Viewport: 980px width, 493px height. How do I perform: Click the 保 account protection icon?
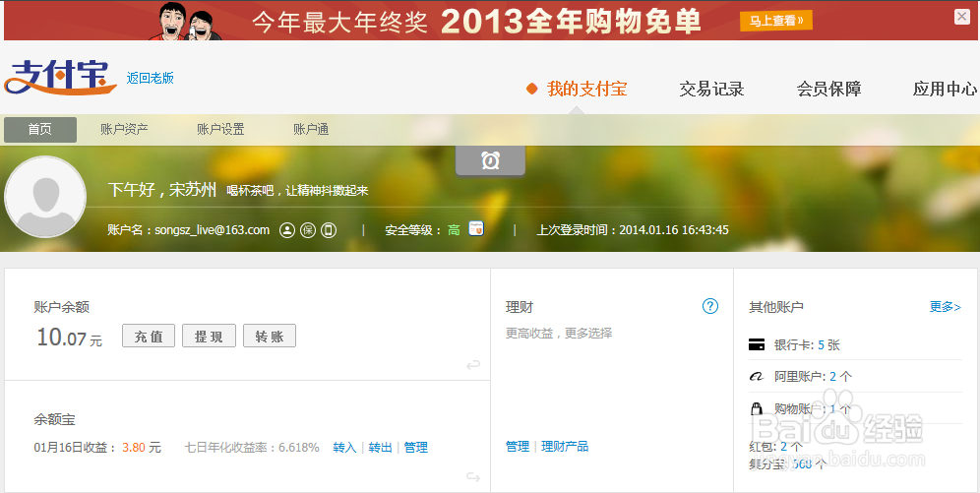point(308,230)
